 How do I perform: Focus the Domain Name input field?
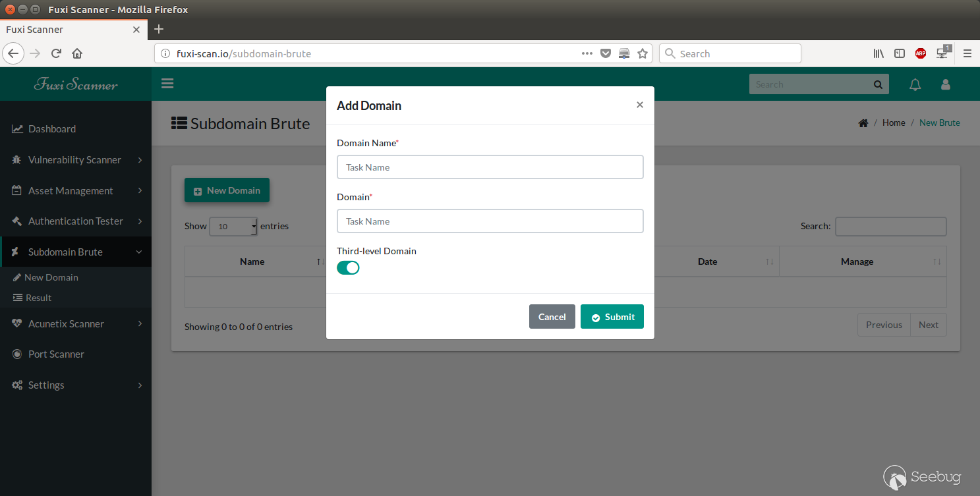[x=490, y=167]
